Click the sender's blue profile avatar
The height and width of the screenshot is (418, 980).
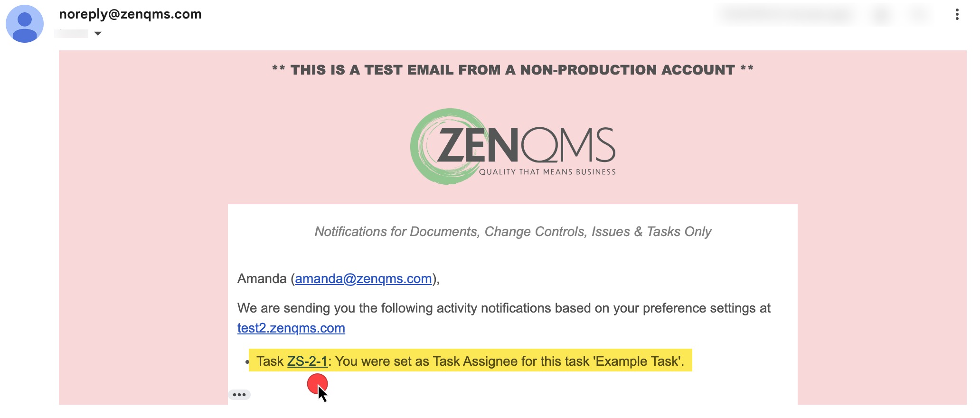point(25,24)
